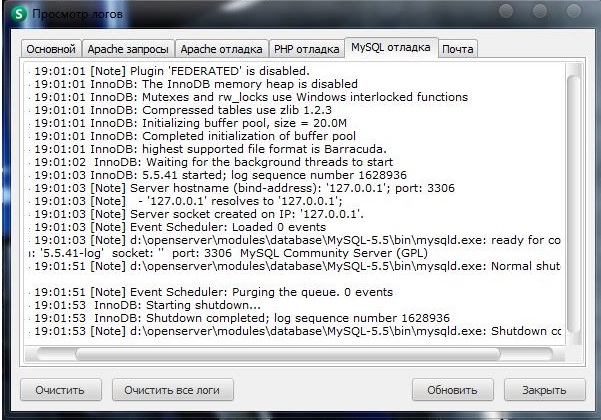Viewport: 601px width, 420px height.
Task: Click the last mysqld.exe "Shutdown co" line
Action: 297,332
